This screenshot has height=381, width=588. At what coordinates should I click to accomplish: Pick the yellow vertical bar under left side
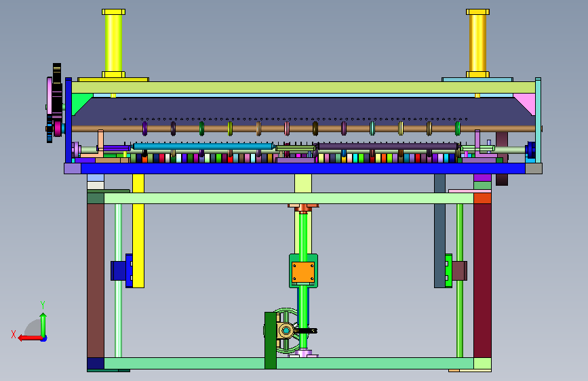(138, 230)
